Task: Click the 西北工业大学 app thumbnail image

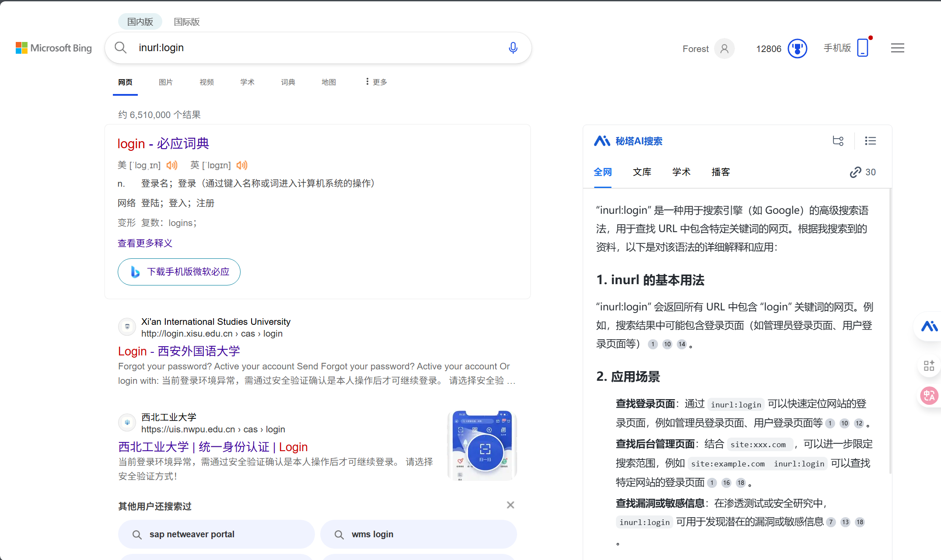Action: point(482,445)
